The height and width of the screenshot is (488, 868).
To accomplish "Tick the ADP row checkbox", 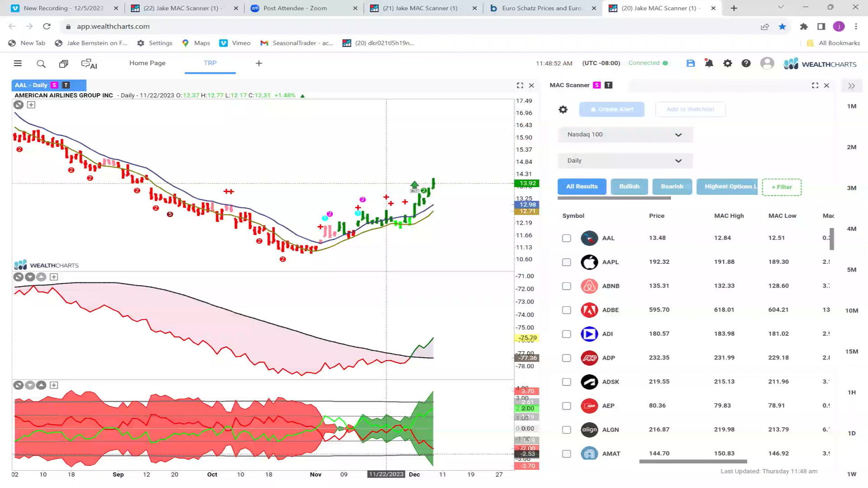I will (566, 358).
